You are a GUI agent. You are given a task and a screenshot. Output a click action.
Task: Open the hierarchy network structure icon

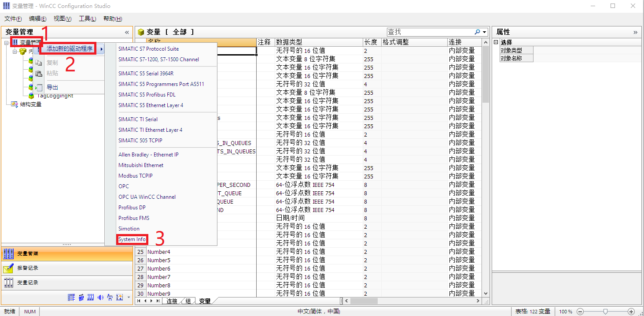(x=110, y=297)
